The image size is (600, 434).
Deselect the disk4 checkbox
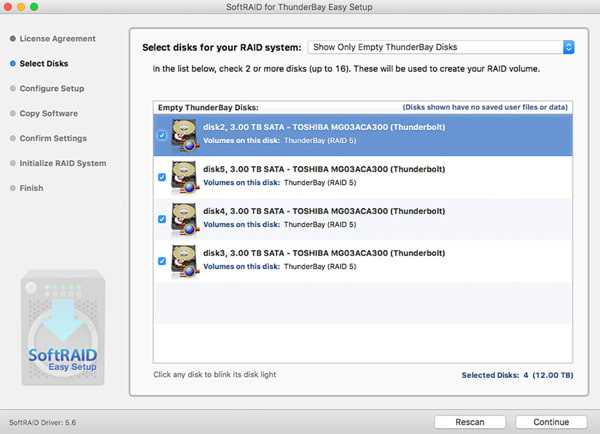pos(162,219)
